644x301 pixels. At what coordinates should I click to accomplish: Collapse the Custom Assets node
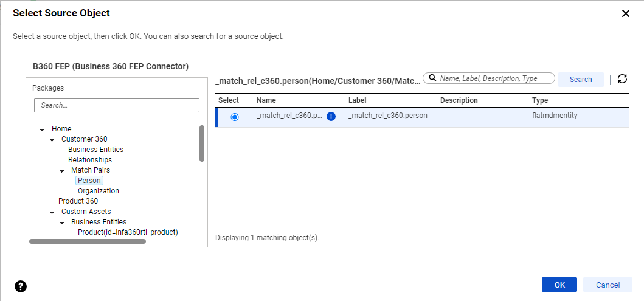point(52,212)
